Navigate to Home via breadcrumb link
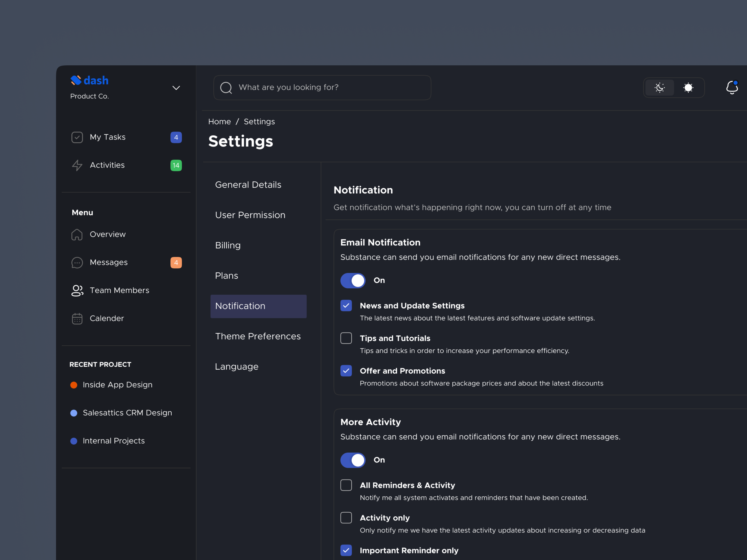The width and height of the screenshot is (747, 560). coord(219,122)
